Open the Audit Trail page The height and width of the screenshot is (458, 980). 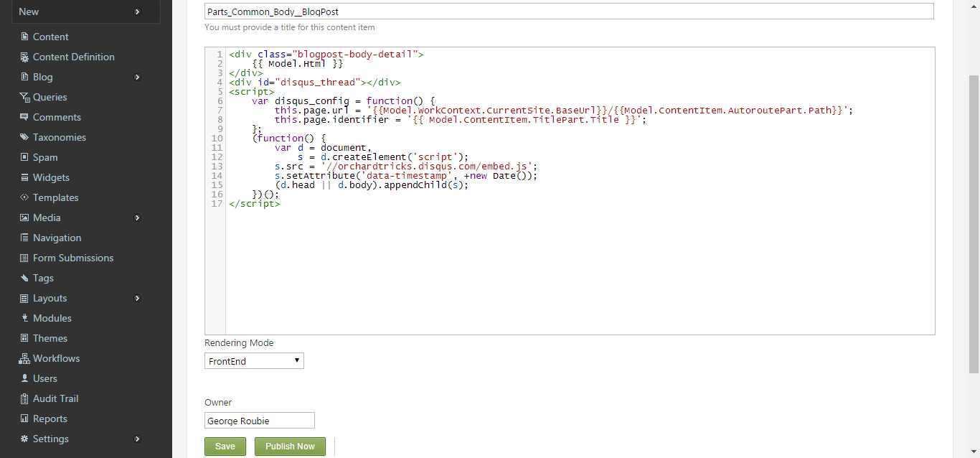(56, 398)
